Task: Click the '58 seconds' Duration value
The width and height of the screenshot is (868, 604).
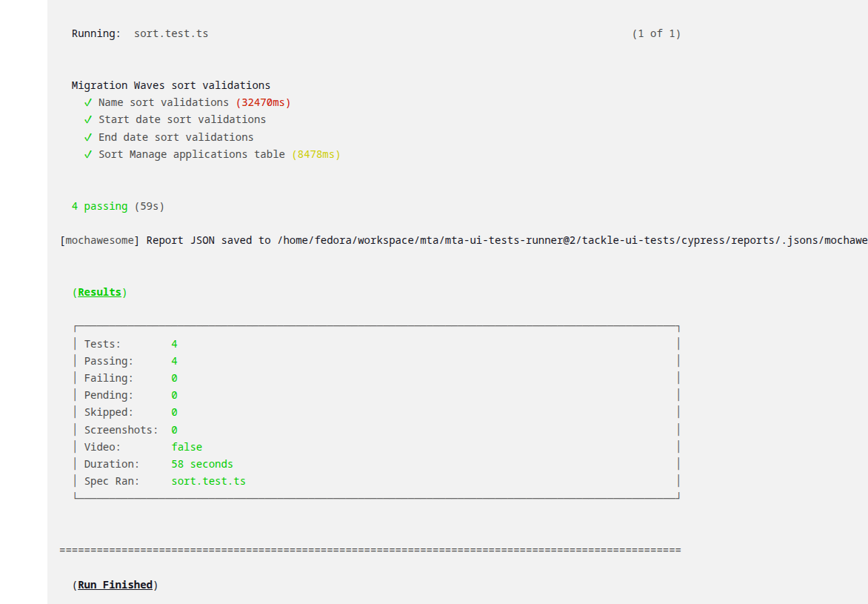Action: 202,464
